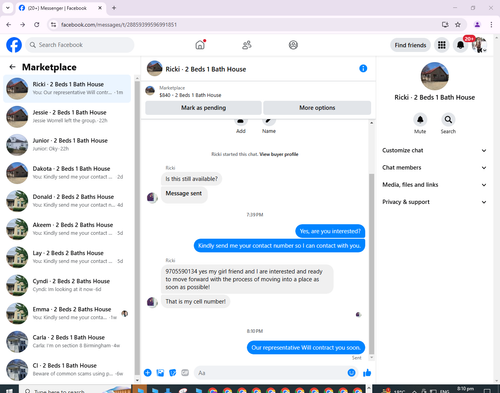The image size is (500, 393).
Task: Open Carla - 2 Beds 1 Bath House chat
Action: coord(67,341)
